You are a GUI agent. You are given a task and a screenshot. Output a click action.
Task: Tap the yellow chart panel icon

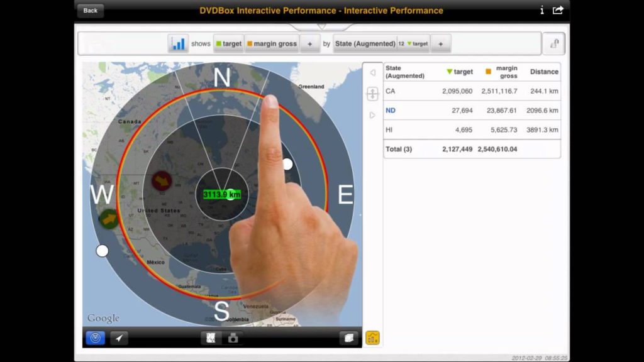pos(372,338)
